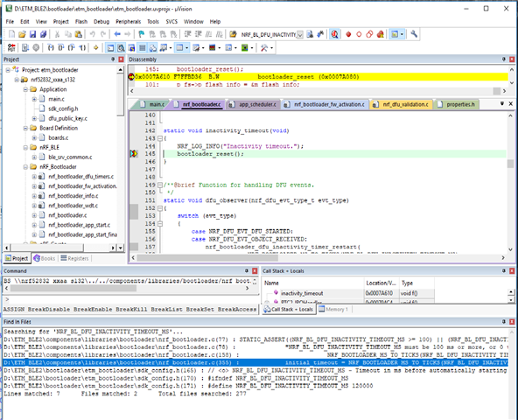
Task: Toggle auto-hide pin on Call Stack panel
Action: pos(504,271)
